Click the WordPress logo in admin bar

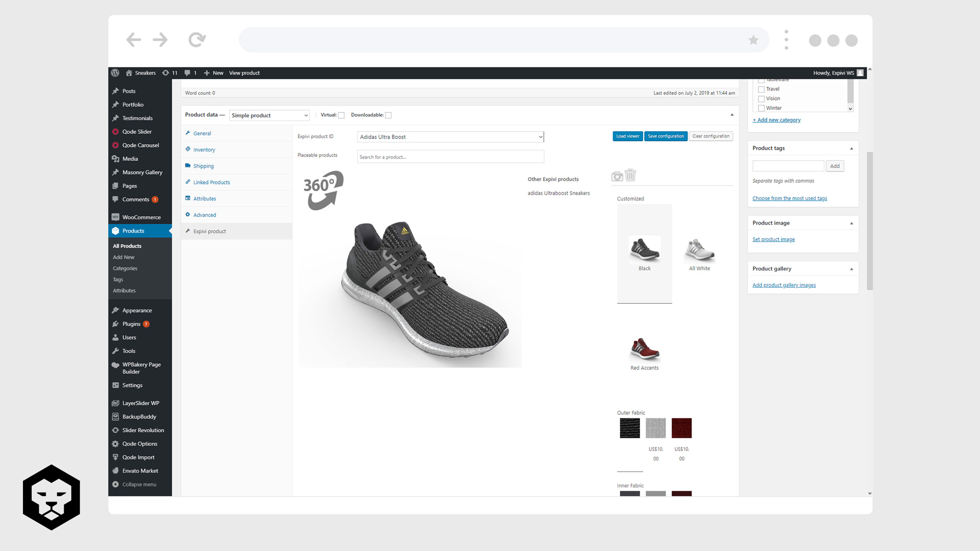tap(115, 73)
